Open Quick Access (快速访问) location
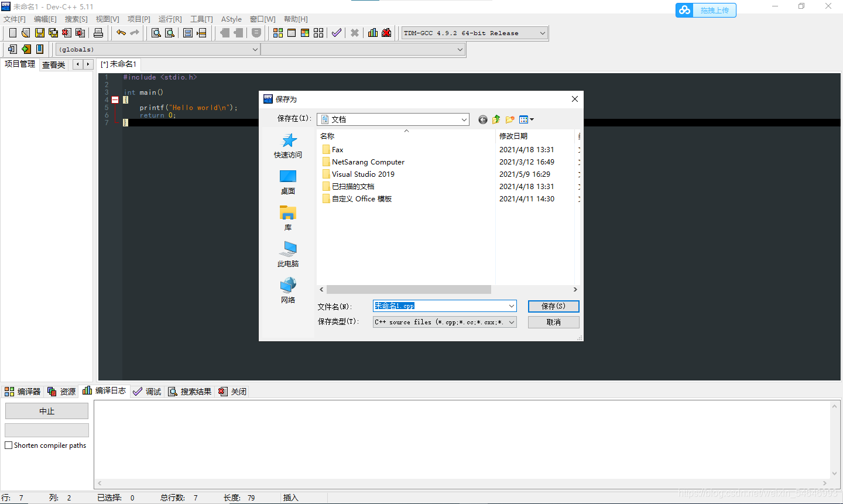Screen dimensions: 843x504 [x=288, y=146]
